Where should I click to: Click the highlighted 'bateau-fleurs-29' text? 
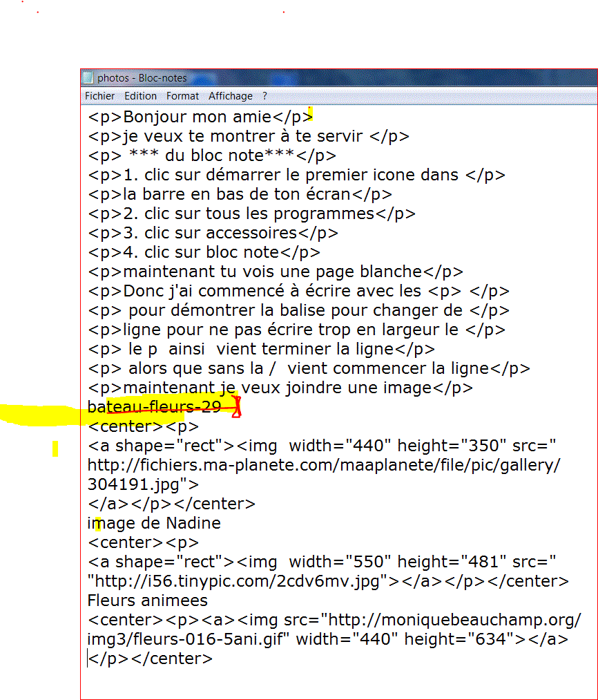click(154, 407)
